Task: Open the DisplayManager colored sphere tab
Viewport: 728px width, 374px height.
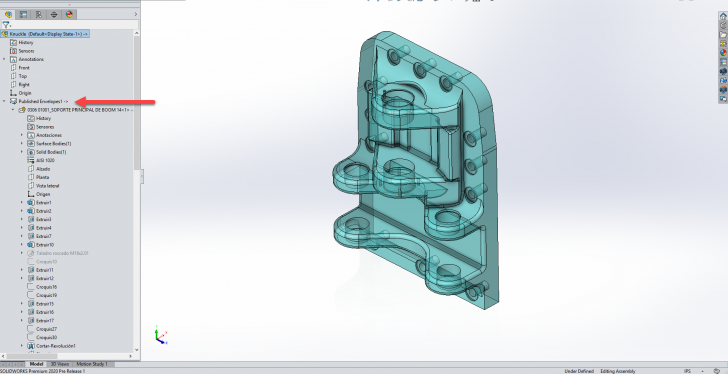Action: [69, 14]
